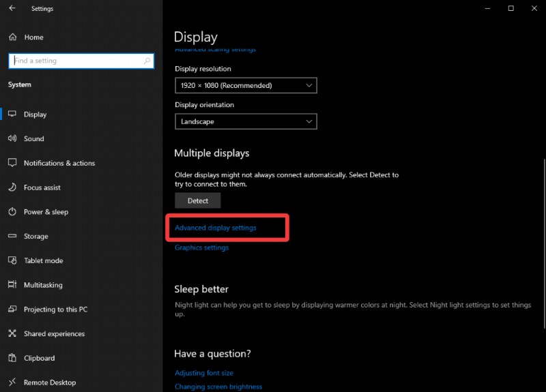Image resolution: width=546 pixels, height=392 pixels.
Task: Click the Sound speaker icon
Action: click(x=12, y=138)
